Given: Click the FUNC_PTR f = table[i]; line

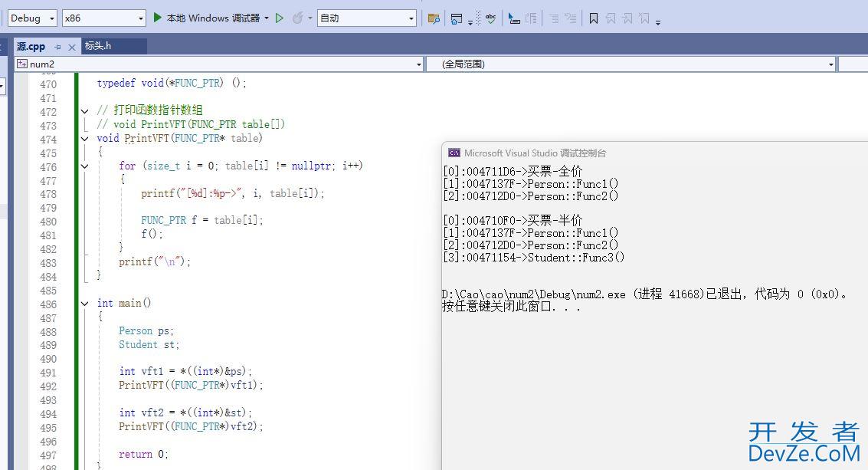Looking at the screenshot, I should coord(202,220).
